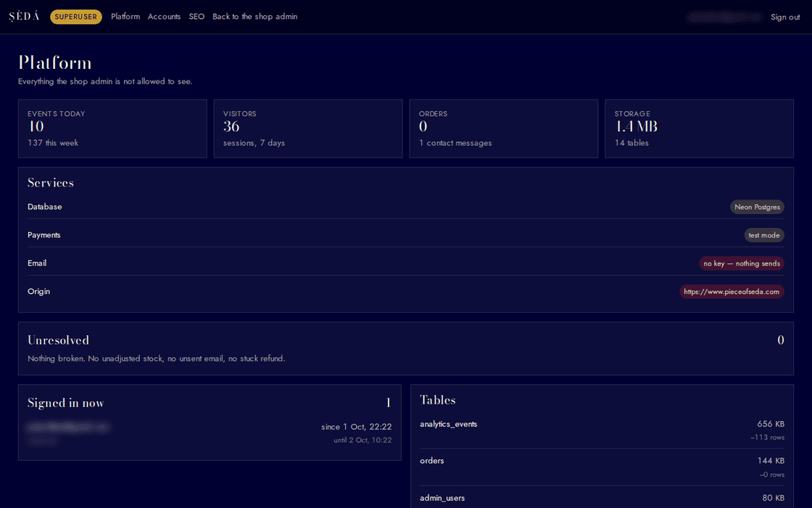Click the 'Neon Postgres' badge

click(x=757, y=207)
